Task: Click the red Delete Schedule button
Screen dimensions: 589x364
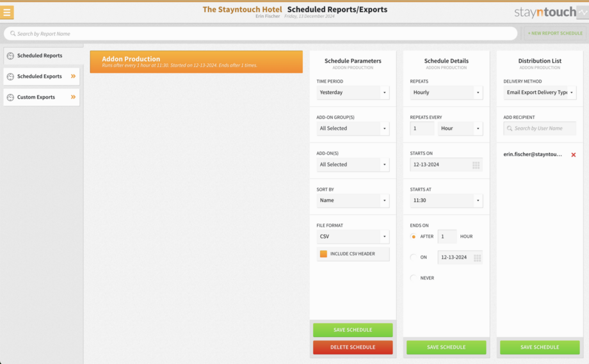Action: [353, 347]
